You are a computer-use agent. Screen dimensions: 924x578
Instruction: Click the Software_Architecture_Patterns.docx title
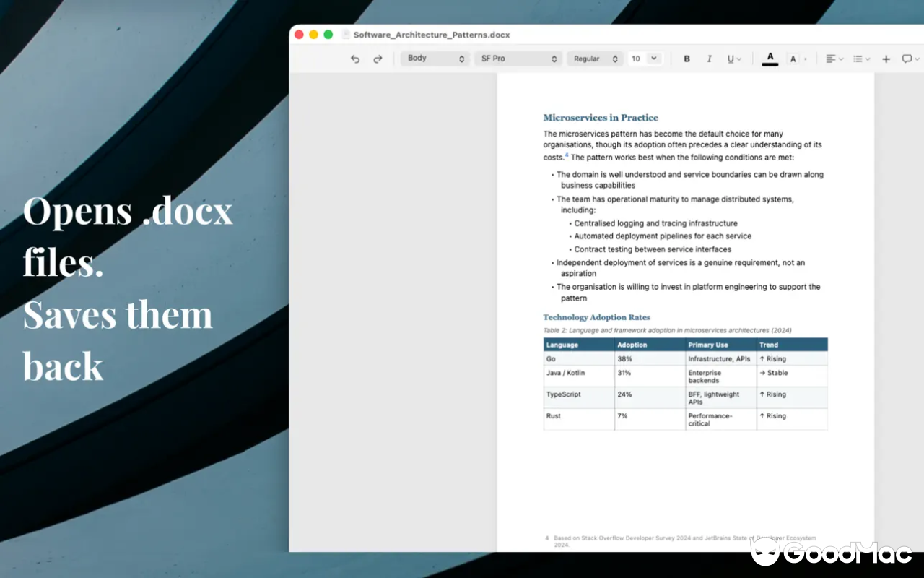click(432, 35)
